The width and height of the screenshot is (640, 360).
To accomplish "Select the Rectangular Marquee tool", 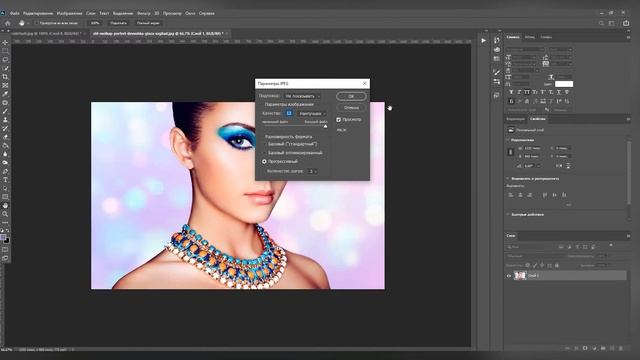I will point(5,51).
